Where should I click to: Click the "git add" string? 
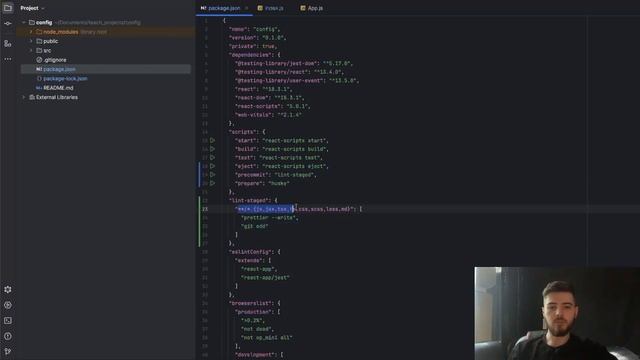254,226
